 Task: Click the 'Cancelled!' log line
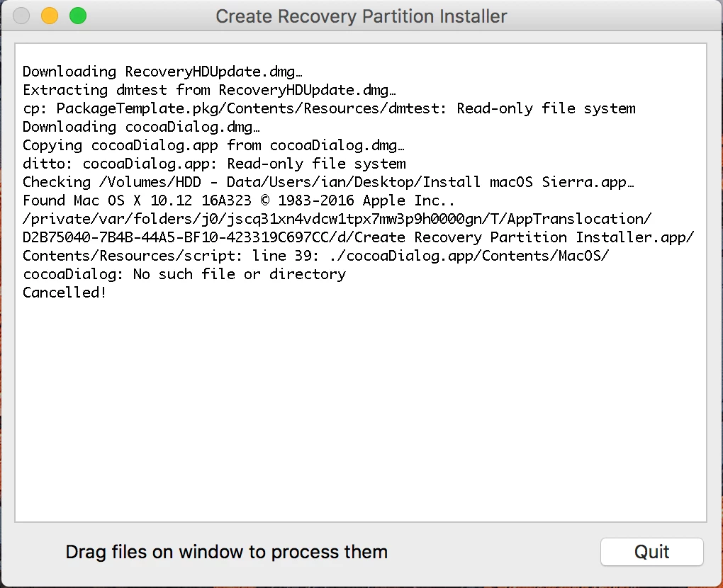pos(65,293)
